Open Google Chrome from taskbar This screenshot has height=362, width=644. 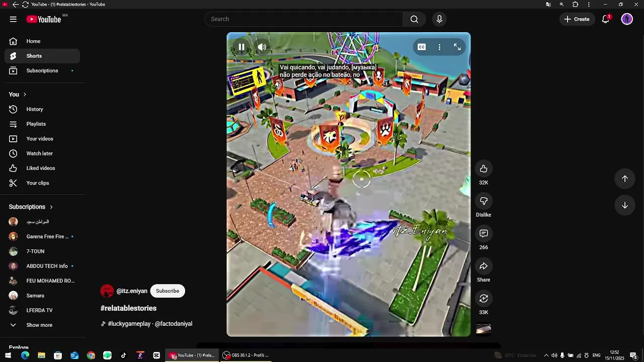(x=91, y=355)
